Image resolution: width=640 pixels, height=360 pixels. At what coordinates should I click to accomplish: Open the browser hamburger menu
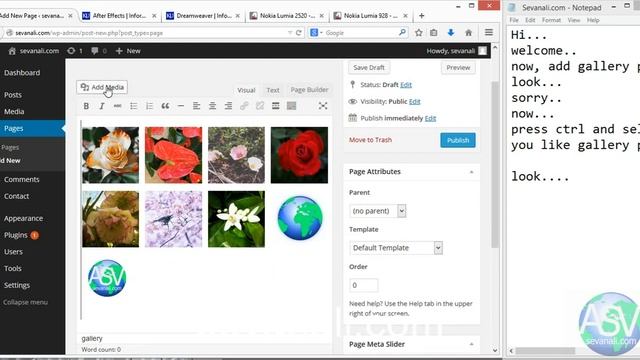point(489,32)
